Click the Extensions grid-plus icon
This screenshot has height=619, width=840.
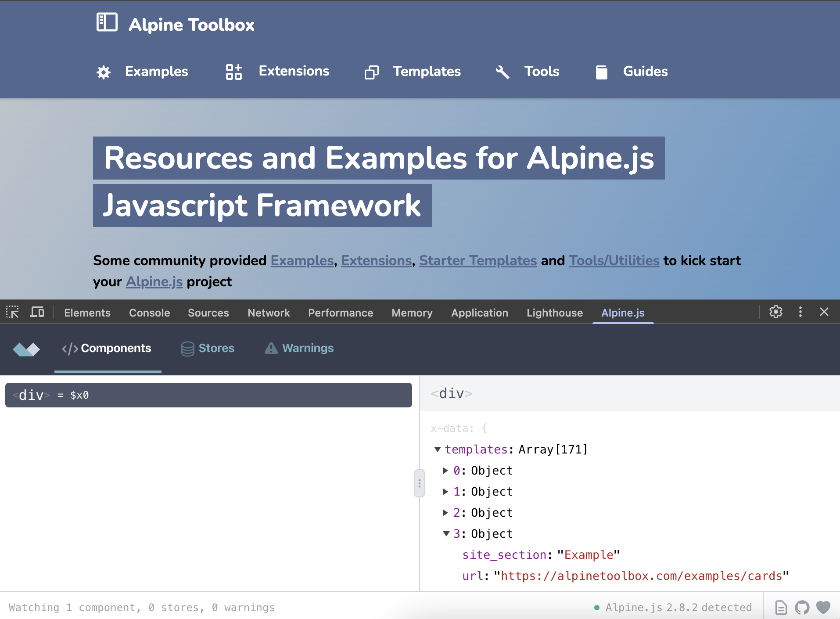pos(233,72)
